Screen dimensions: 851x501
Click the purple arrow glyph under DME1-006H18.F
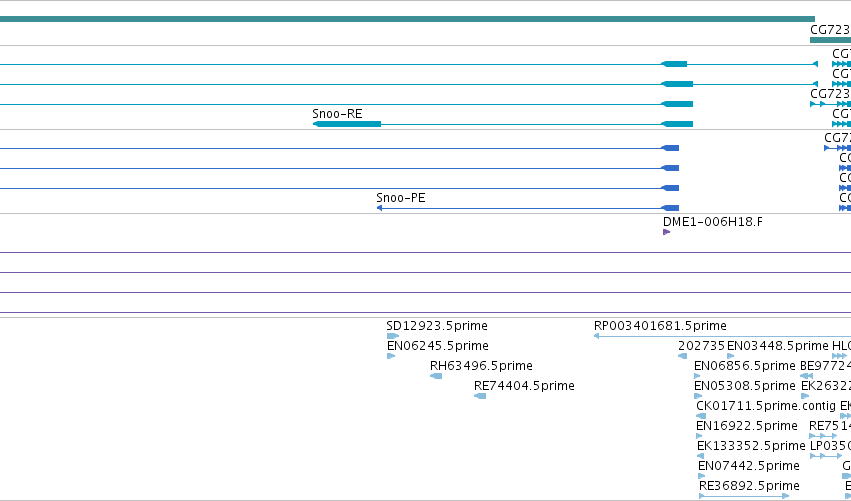[666, 232]
